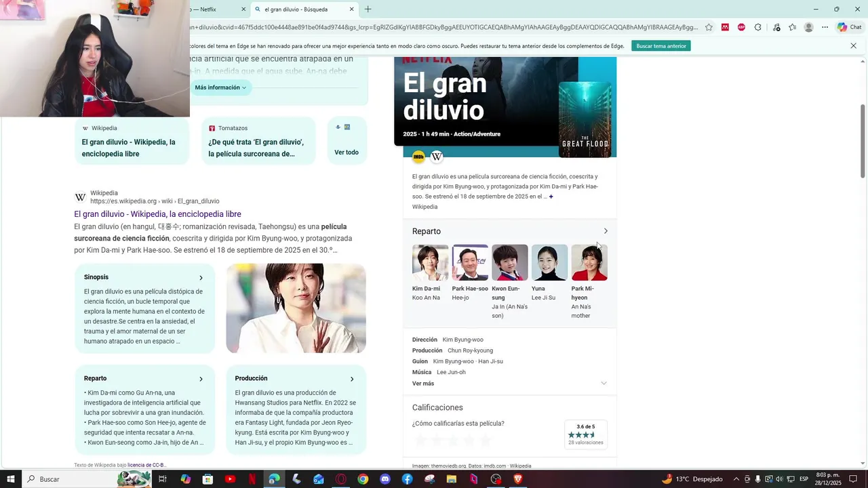
Task: Open the Wikipedia card 'El gran diluvio - Wikipedia'
Action: (132, 141)
